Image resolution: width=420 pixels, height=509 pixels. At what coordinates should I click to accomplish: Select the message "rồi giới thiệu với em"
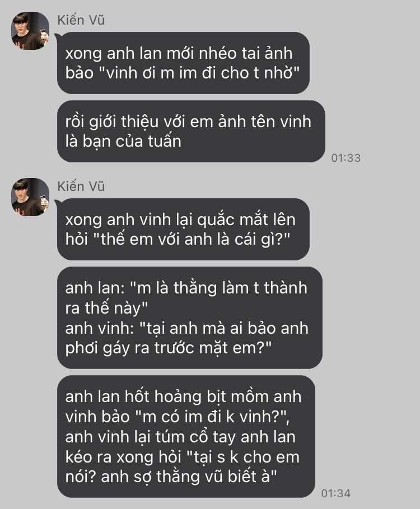(191, 132)
